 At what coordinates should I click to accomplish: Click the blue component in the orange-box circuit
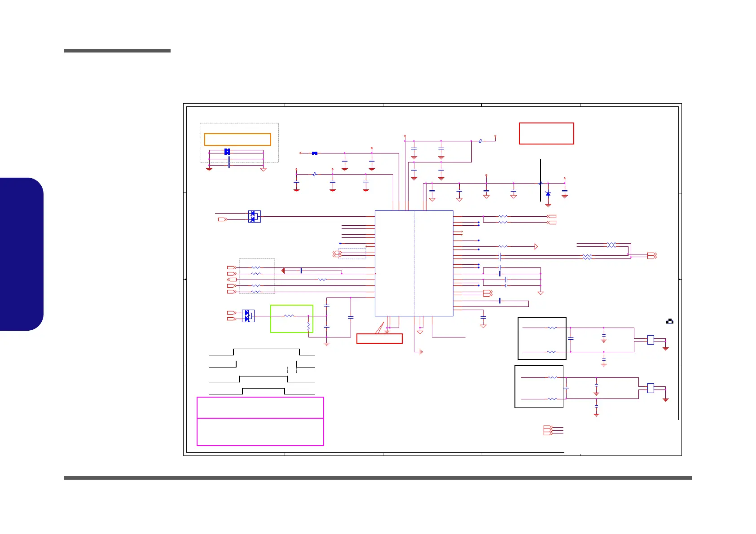tap(227, 152)
